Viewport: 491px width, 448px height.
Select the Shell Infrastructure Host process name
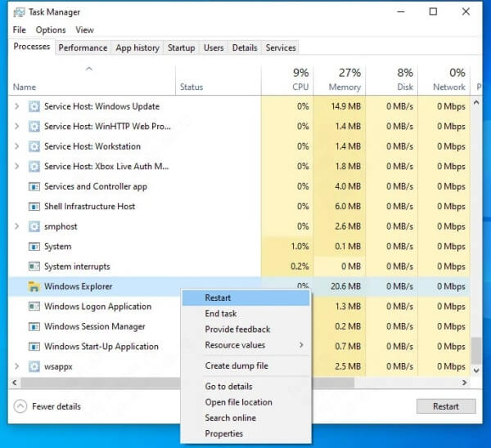coord(89,207)
